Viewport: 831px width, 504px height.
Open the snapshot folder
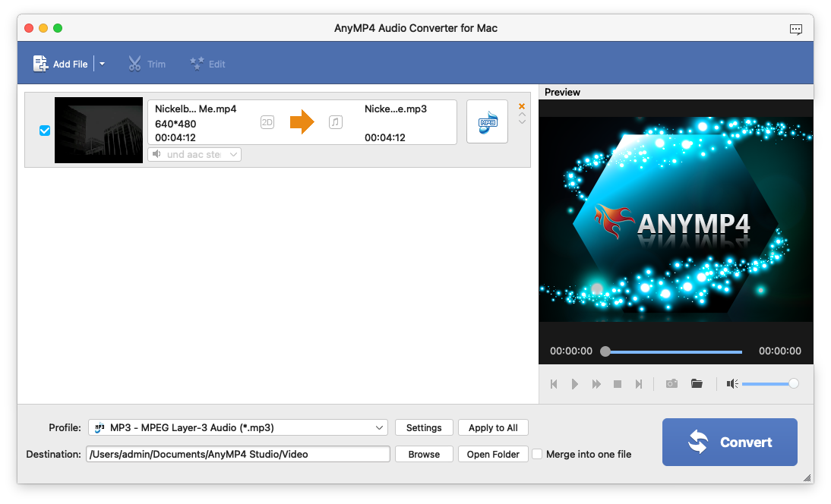[x=697, y=383]
